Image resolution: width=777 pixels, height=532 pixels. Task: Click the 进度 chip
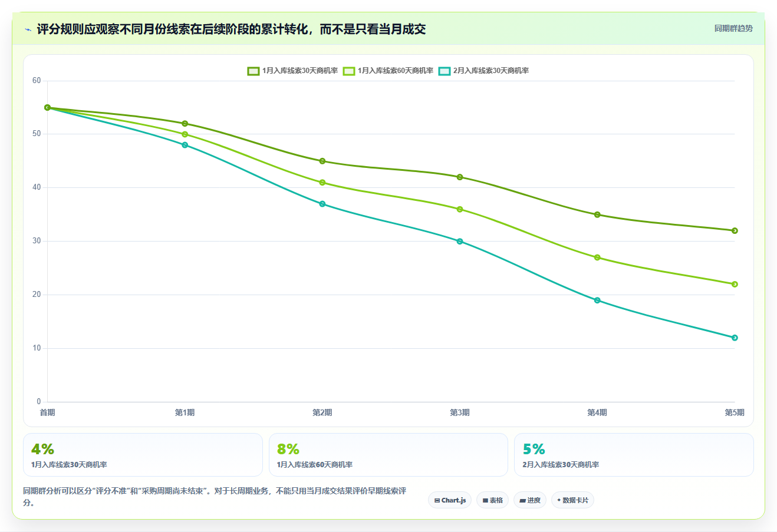point(530,500)
